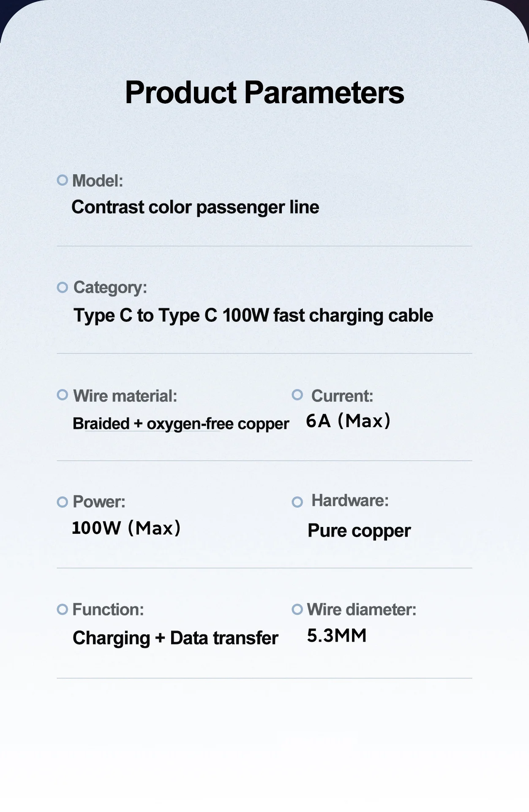Image resolution: width=529 pixels, height=812 pixels.
Task: Click Type C to Type C 100W description
Action: [x=254, y=316]
